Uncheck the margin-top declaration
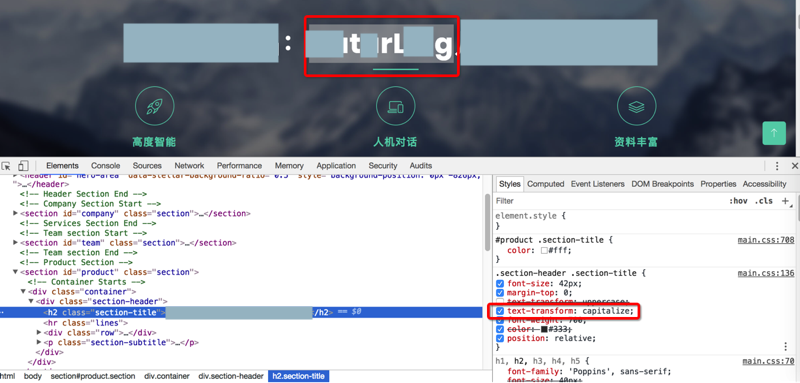This screenshot has width=800, height=383. click(x=500, y=293)
